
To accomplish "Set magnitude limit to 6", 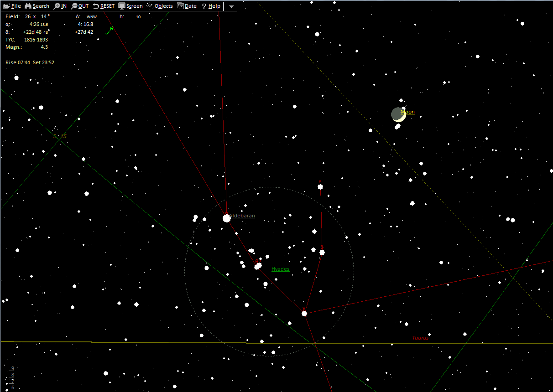I will click(x=12, y=387).
